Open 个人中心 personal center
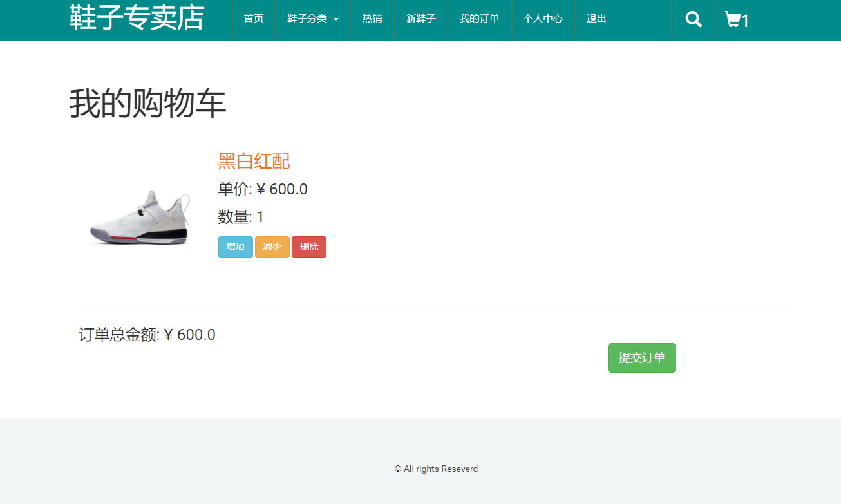Image resolution: width=841 pixels, height=504 pixels. (x=543, y=19)
